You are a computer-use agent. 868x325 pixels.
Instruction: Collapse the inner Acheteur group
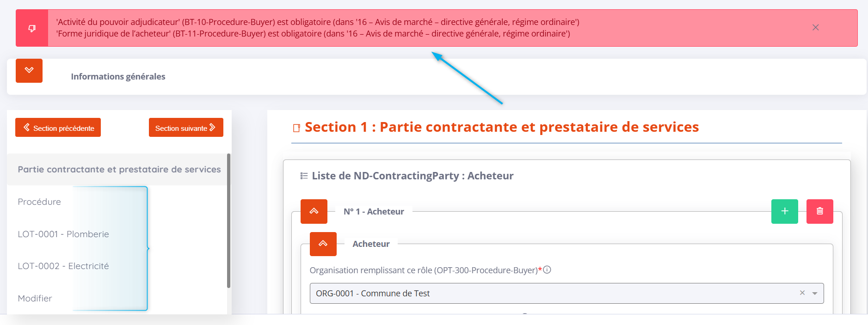(x=323, y=244)
